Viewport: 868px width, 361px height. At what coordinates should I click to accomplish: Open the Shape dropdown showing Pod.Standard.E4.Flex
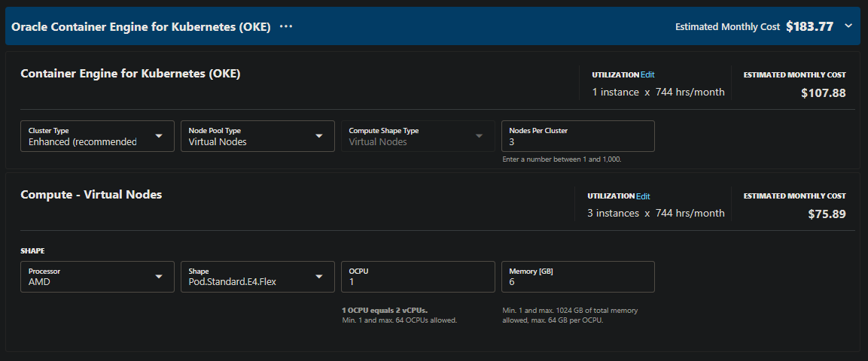pyautogui.click(x=258, y=277)
